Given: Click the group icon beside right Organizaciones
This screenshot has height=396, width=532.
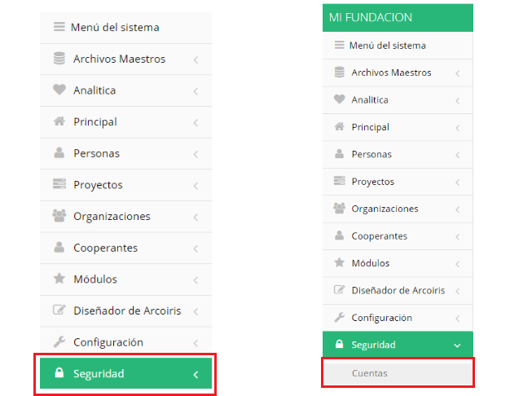Looking at the screenshot, I should pos(339,208).
